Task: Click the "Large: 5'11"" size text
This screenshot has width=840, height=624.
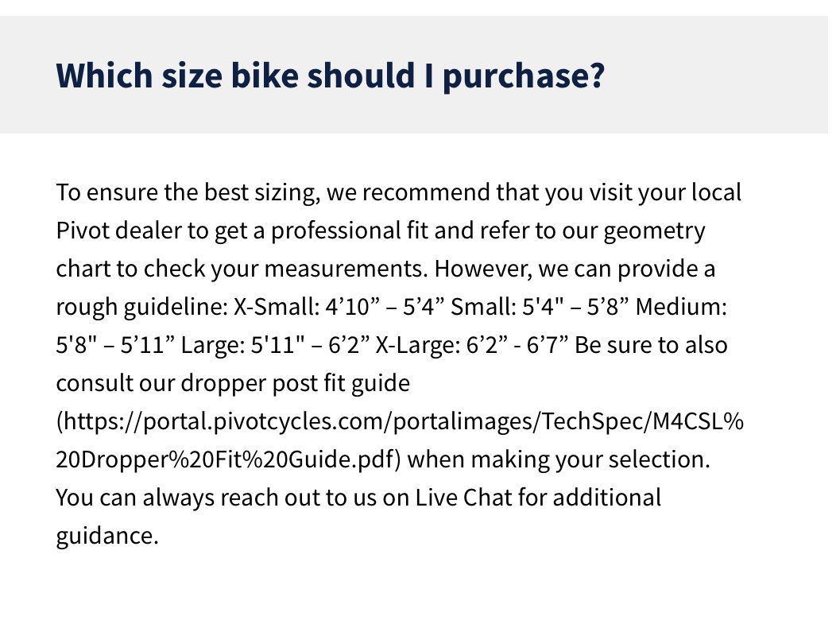Action: 243,346
